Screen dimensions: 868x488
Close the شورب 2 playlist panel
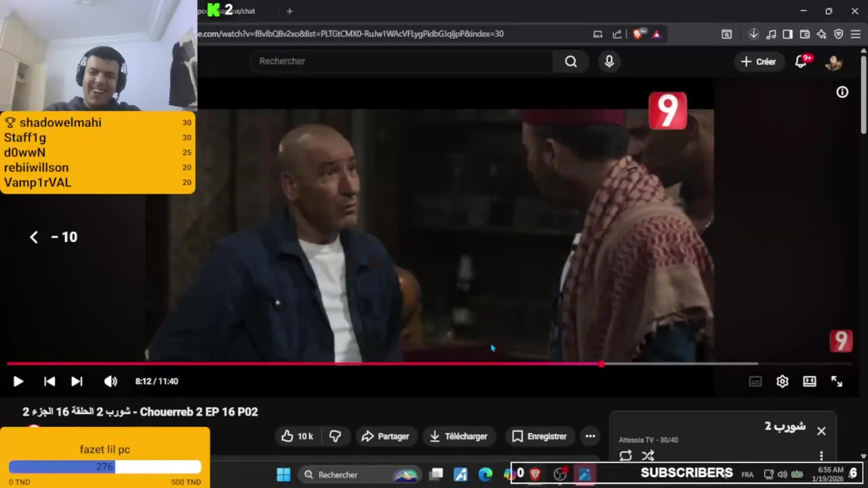821,431
